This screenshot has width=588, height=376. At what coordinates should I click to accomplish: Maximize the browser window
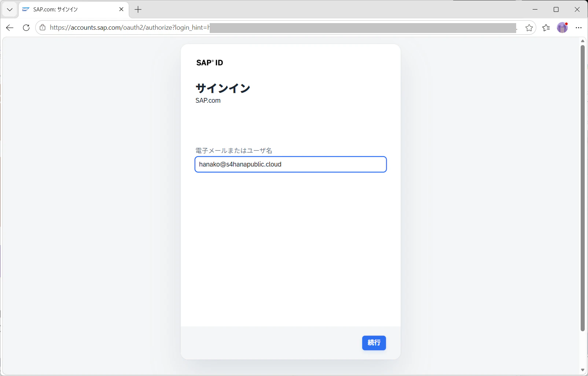556,10
